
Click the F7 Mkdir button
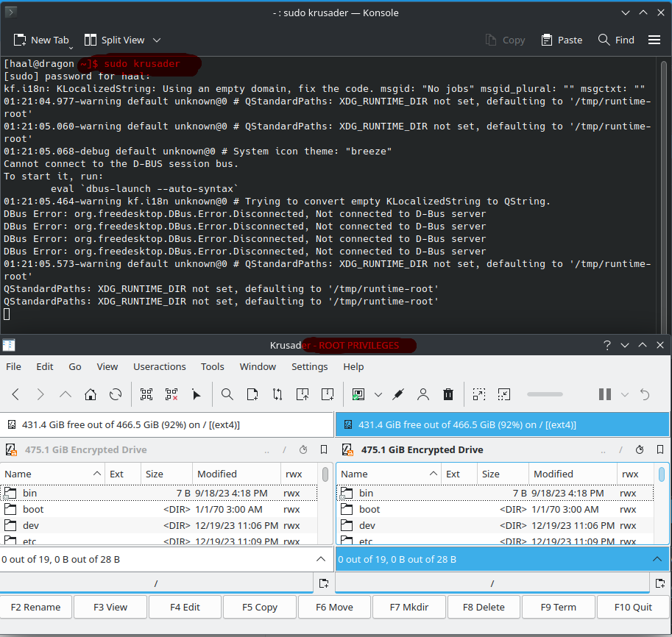[409, 607]
